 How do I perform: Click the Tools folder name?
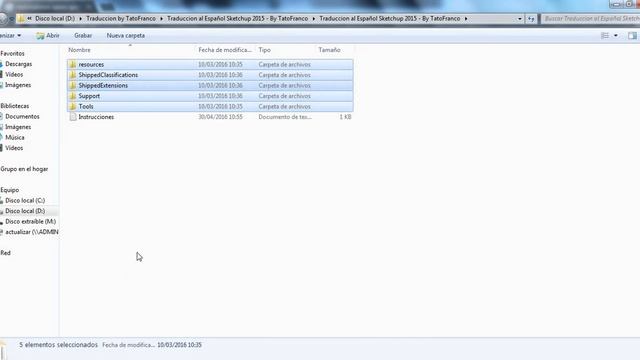pyautogui.click(x=86, y=107)
